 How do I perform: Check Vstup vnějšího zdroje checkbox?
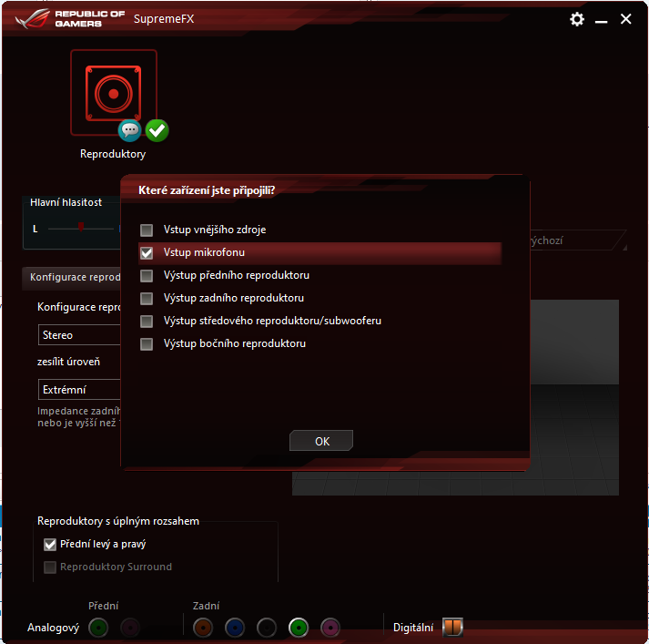tap(147, 230)
